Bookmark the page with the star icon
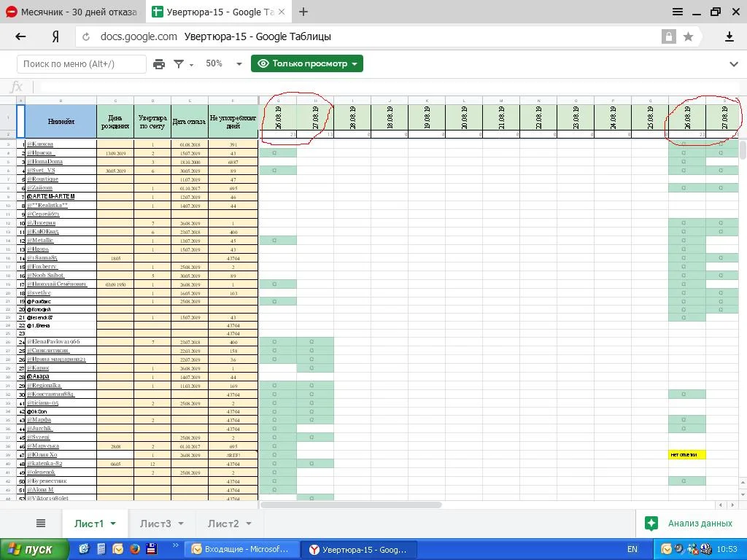Image resolution: width=747 pixels, height=560 pixels. [x=688, y=36]
